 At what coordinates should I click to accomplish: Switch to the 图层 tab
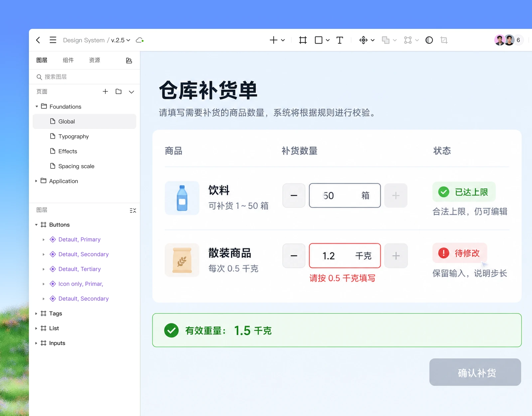pos(42,60)
